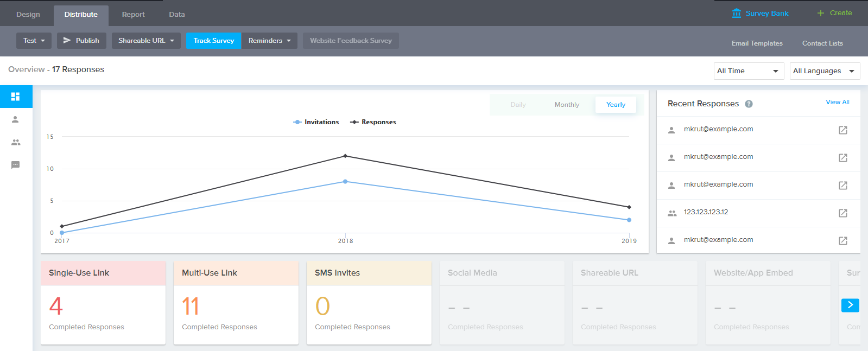Switch chart to Daily view
The height and width of the screenshot is (351, 868).
click(x=518, y=105)
